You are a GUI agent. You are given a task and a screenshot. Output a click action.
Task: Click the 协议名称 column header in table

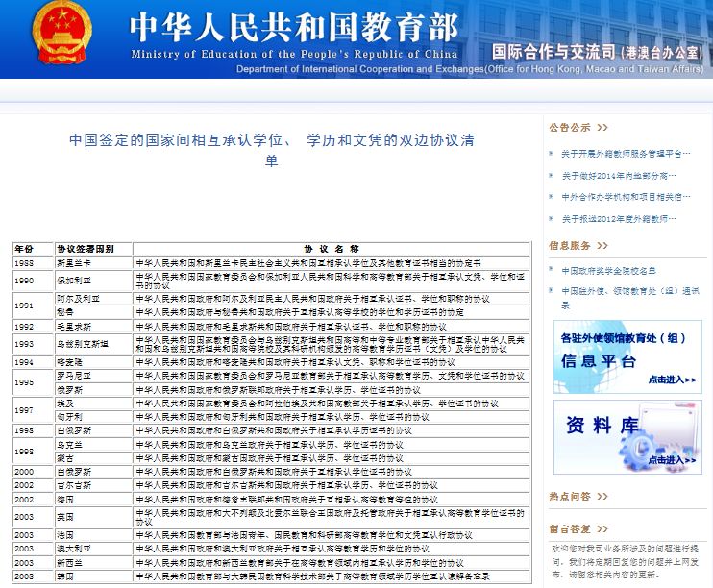[331, 248]
